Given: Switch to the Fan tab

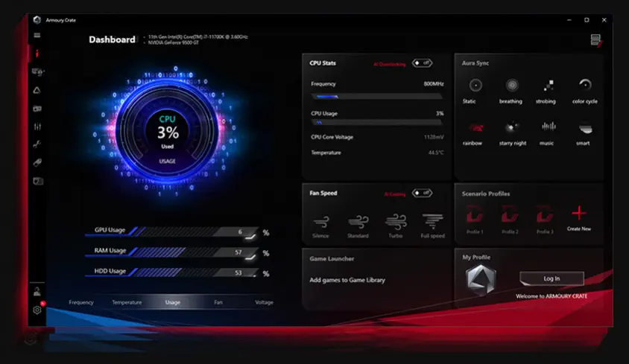Looking at the screenshot, I should point(218,302).
